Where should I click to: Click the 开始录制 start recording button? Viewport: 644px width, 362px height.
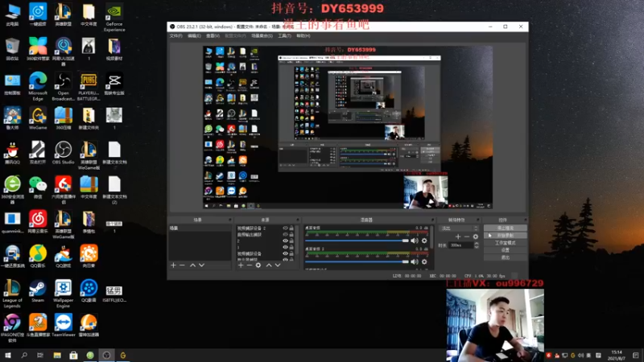coord(506,236)
